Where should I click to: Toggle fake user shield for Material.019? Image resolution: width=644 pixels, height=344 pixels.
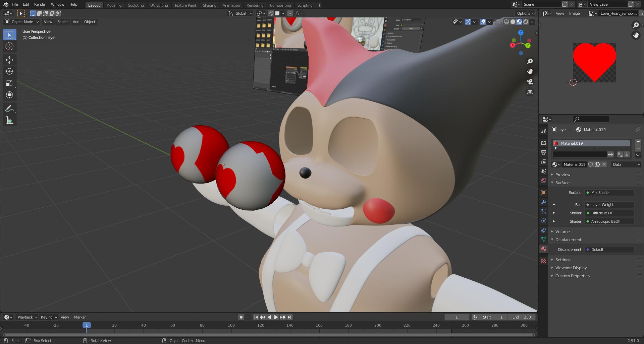coord(591,164)
